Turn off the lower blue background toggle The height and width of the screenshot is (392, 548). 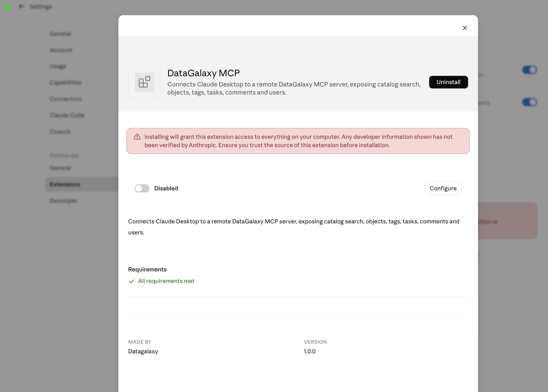coord(529,102)
